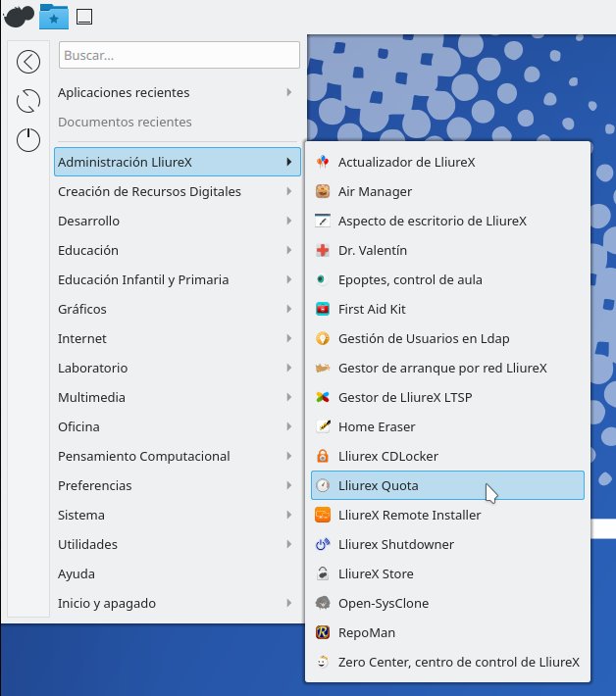Launch Dr. Valentín text entry
Viewport: 616px width, 696px height.
coord(372,250)
